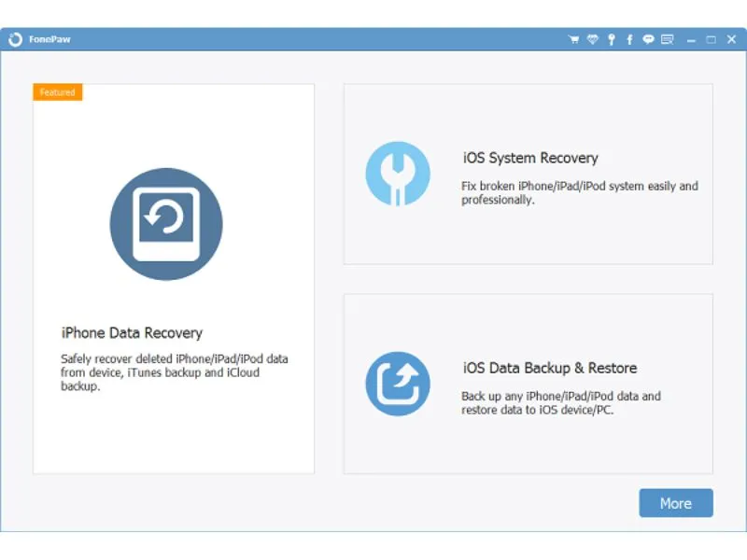Open more tools with More button
Image resolution: width=747 pixels, height=560 pixels.
676,503
